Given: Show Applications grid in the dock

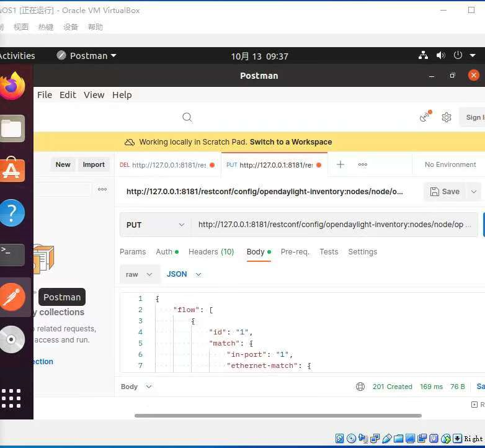Looking at the screenshot, I should click(x=11, y=398).
